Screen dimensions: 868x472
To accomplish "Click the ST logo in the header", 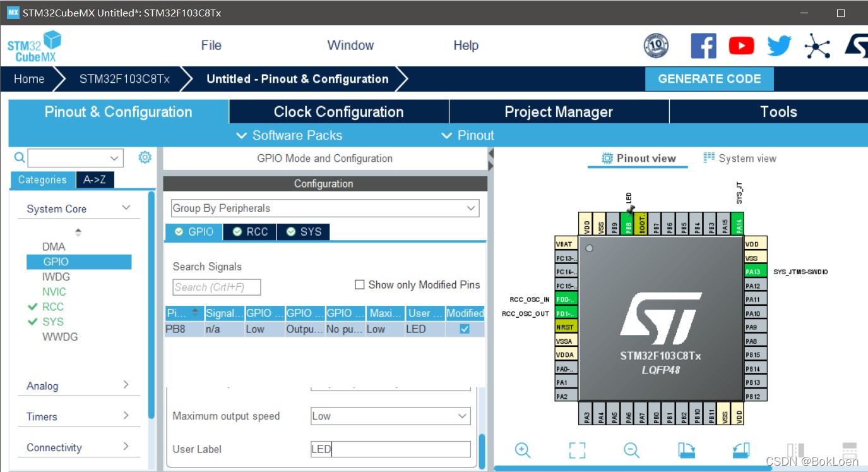I will [857, 45].
